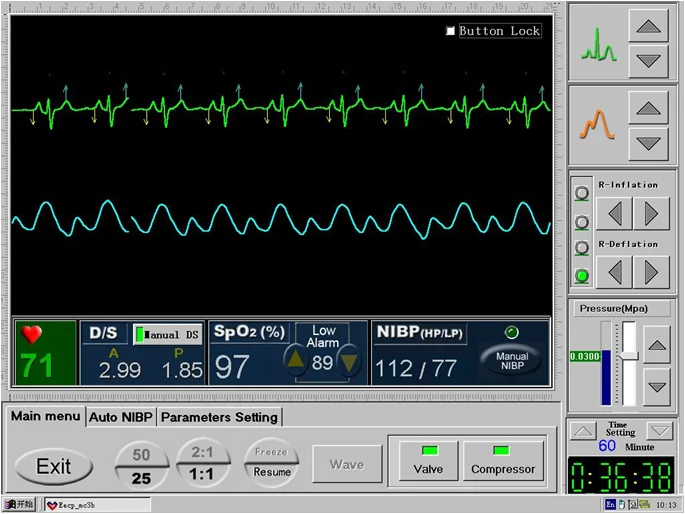Toggle the Compressor switch
The image size is (685, 514).
(x=503, y=460)
